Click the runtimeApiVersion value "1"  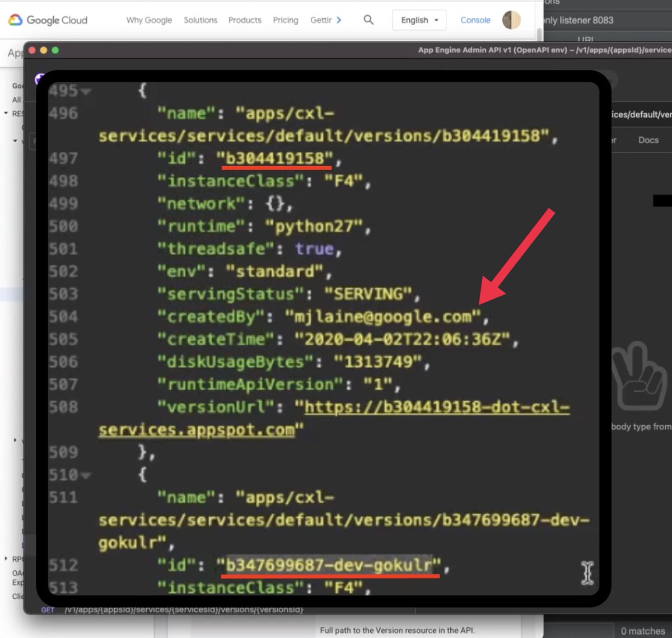click(x=378, y=385)
